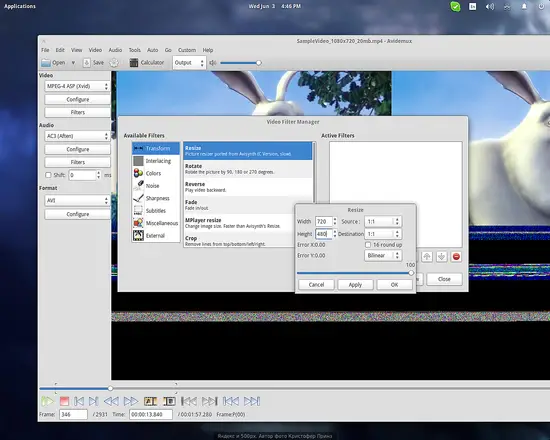Click OK in the Resize dialog

coord(394,285)
